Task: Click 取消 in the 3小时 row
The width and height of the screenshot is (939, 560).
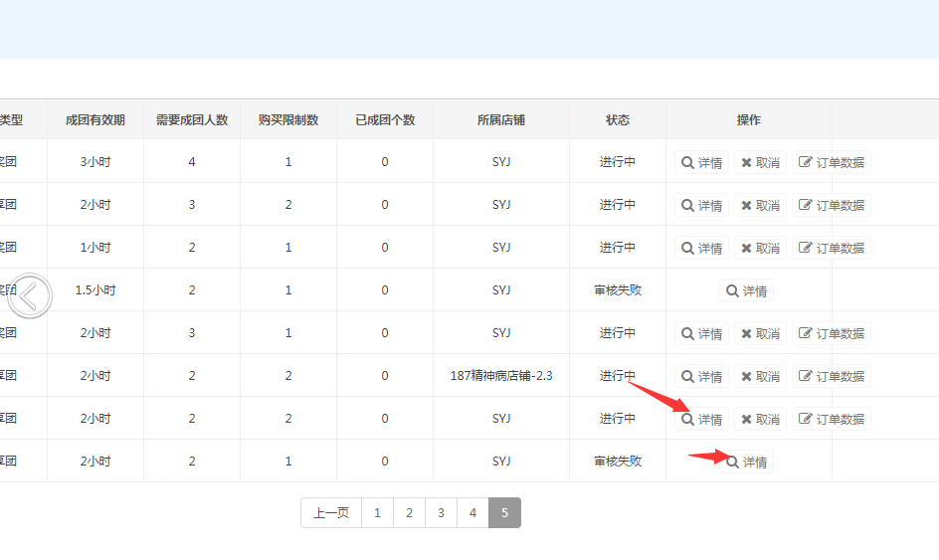Action: tap(760, 162)
